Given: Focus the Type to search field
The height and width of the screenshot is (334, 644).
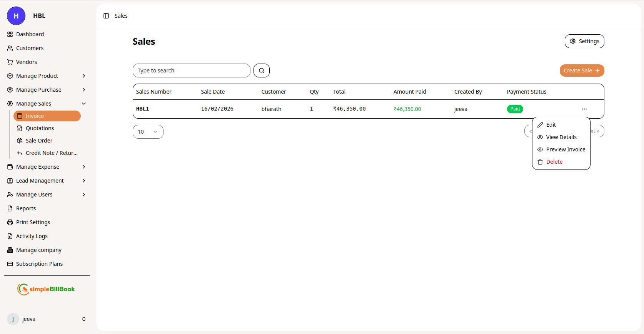Looking at the screenshot, I should [191, 70].
